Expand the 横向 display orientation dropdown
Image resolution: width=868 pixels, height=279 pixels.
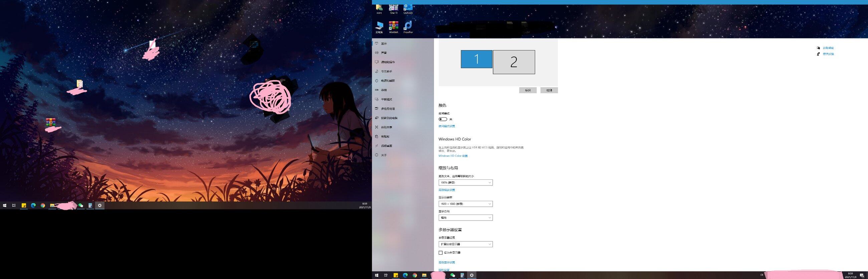(466, 218)
